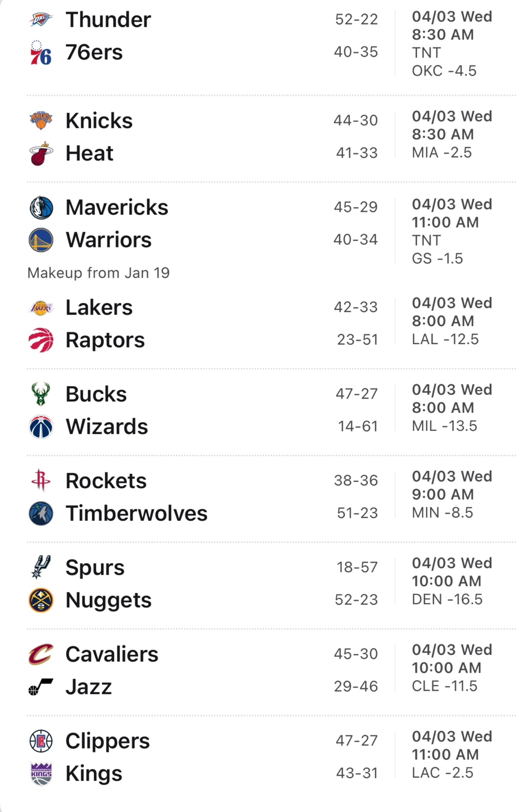
Task: Select the Denver Nuggets logo
Action: (41, 600)
